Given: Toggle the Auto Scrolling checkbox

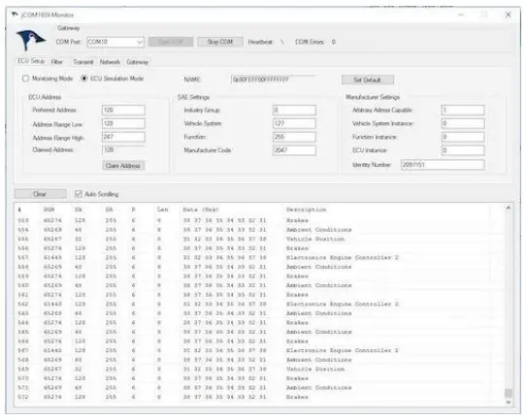Looking at the screenshot, I should point(79,194).
